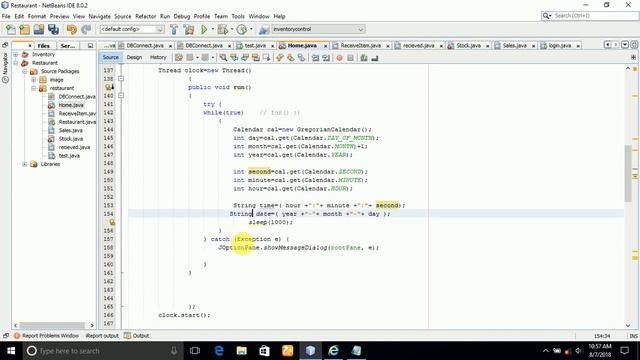The height and width of the screenshot is (360, 640).
Task: Expand the image package node
Action: 34,80
